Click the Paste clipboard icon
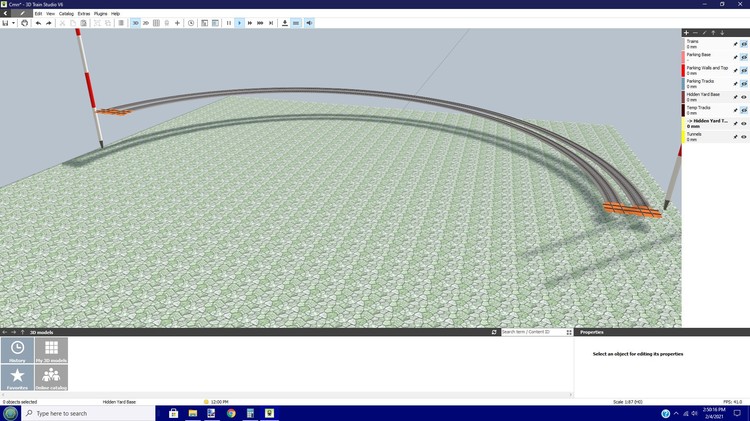 point(84,23)
